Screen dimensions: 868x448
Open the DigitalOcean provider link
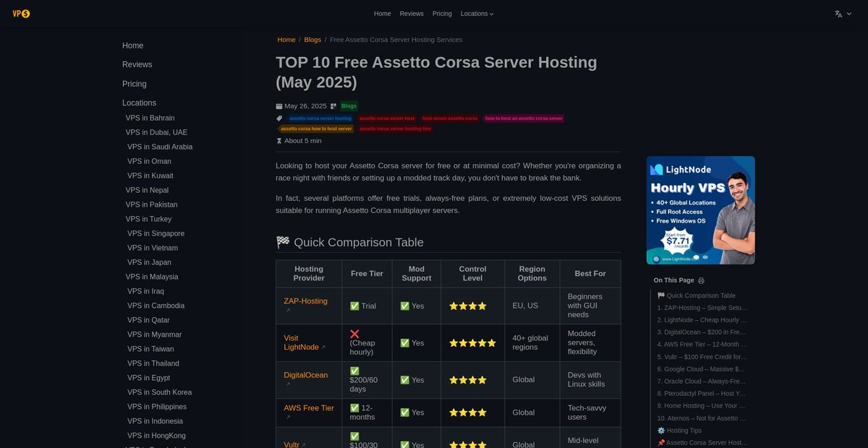pos(306,375)
